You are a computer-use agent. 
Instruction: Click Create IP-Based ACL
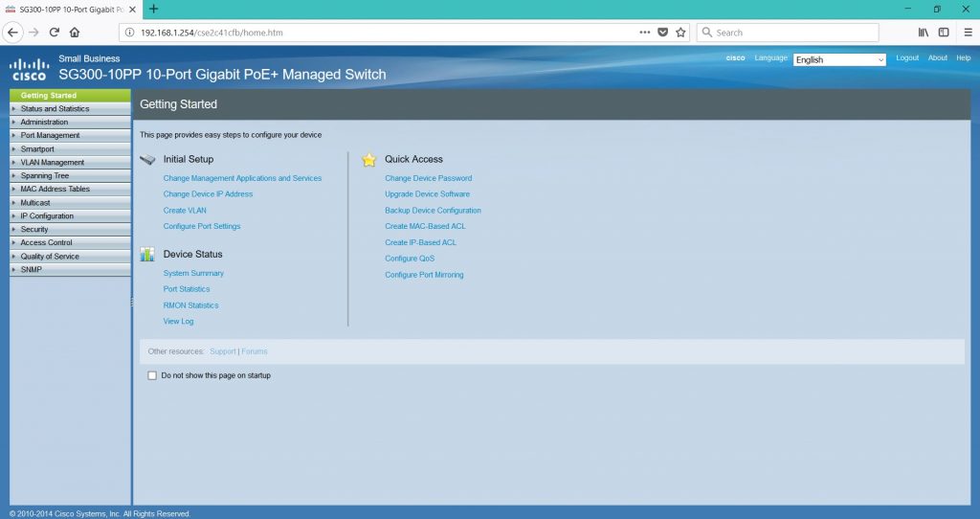click(421, 242)
